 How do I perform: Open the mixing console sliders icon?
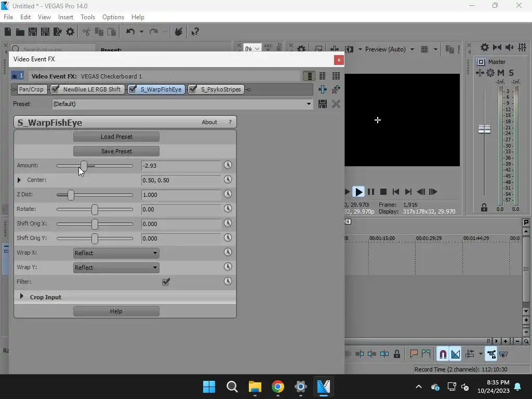522,47
